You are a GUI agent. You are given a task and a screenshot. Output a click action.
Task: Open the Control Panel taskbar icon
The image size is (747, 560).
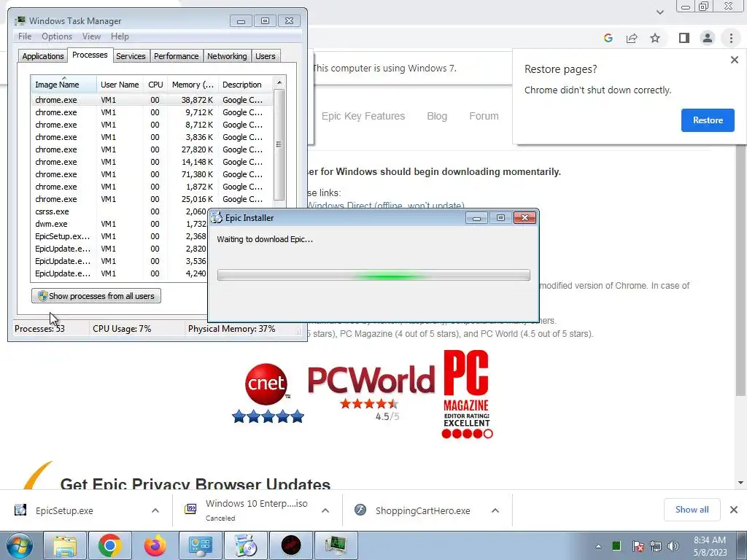[x=200, y=545]
